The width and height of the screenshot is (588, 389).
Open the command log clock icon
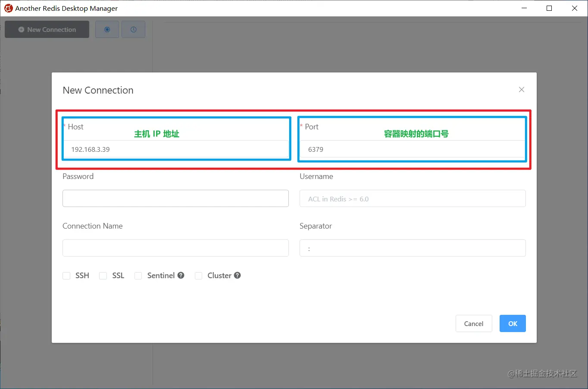tap(133, 29)
